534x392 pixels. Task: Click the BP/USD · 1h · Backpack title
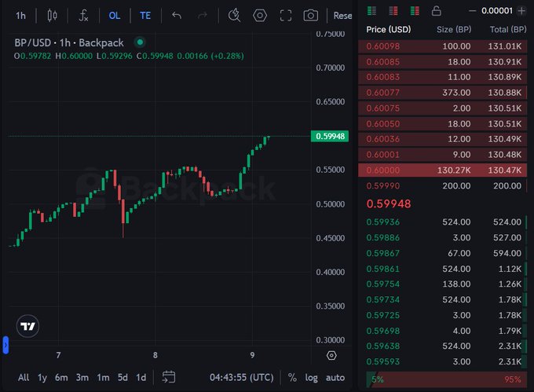click(x=69, y=43)
